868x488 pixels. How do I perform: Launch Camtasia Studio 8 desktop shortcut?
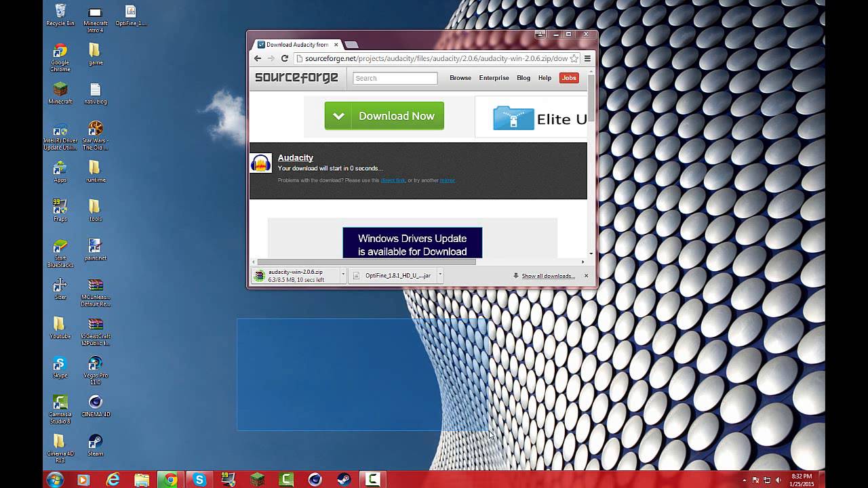click(60, 409)
